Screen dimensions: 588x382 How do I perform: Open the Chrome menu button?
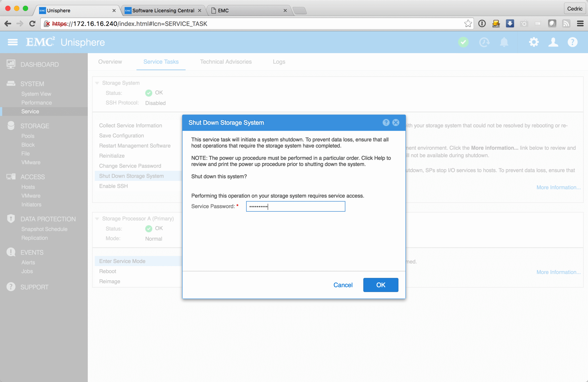coord(580,24)
